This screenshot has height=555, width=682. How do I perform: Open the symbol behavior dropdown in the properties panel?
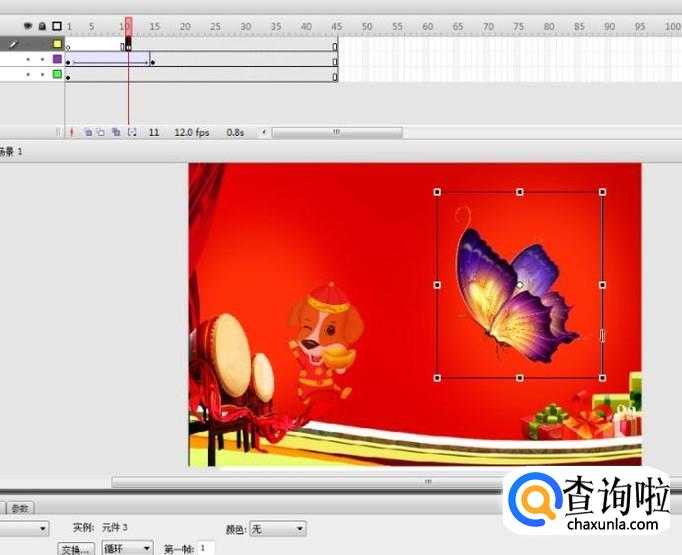tap(24, 528)
